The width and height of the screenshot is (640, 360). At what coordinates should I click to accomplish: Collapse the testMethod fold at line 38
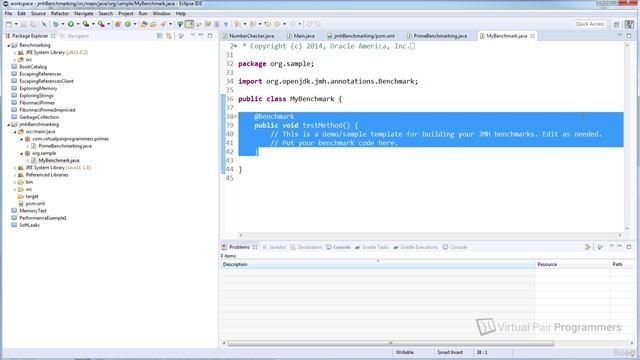[235, 116]
